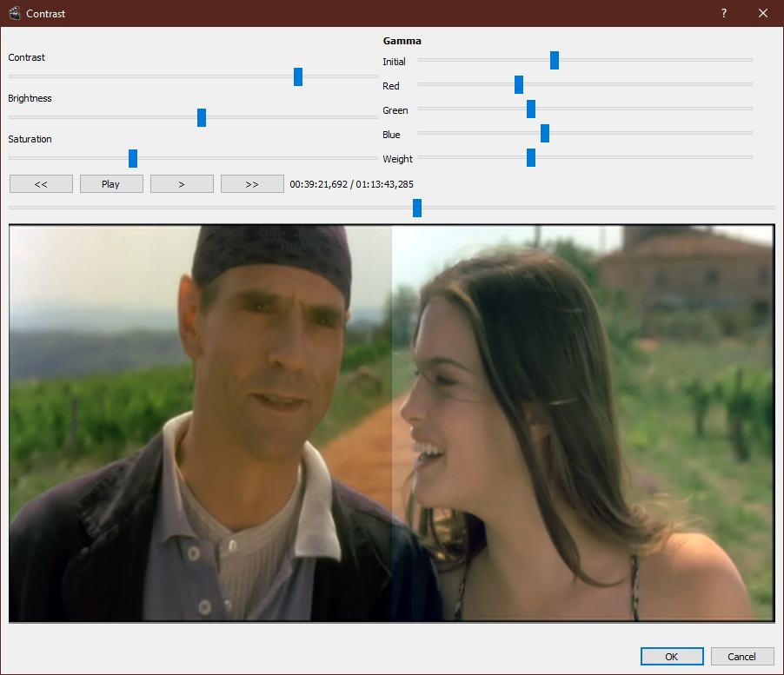Jump forward with the >> button

tap(253, 184)
